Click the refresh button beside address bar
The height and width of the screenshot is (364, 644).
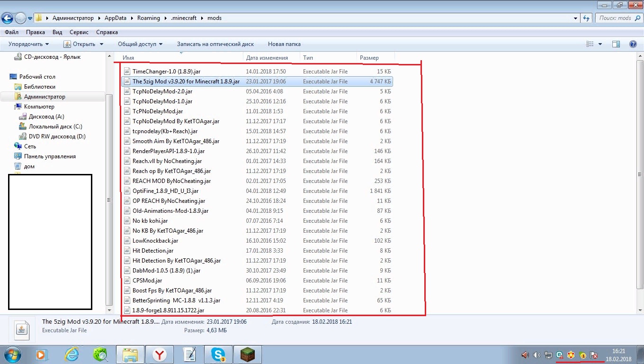click(586, 18)
